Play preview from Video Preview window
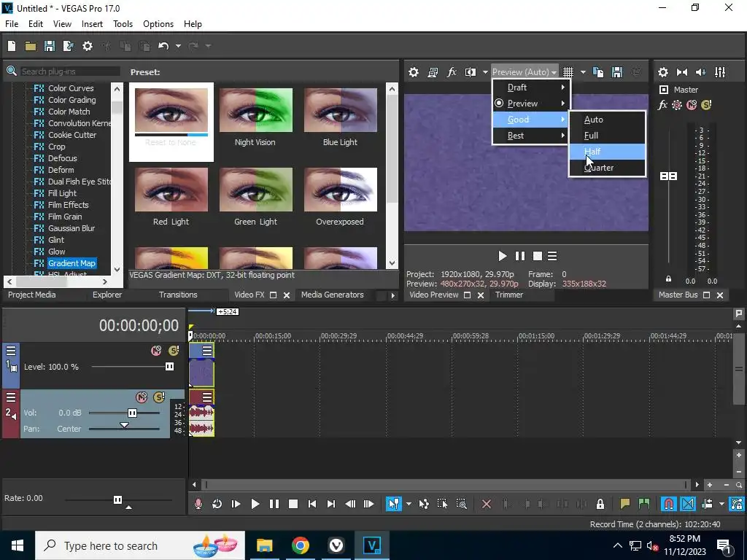Viewport: 747px width, 560px height. 502,256
